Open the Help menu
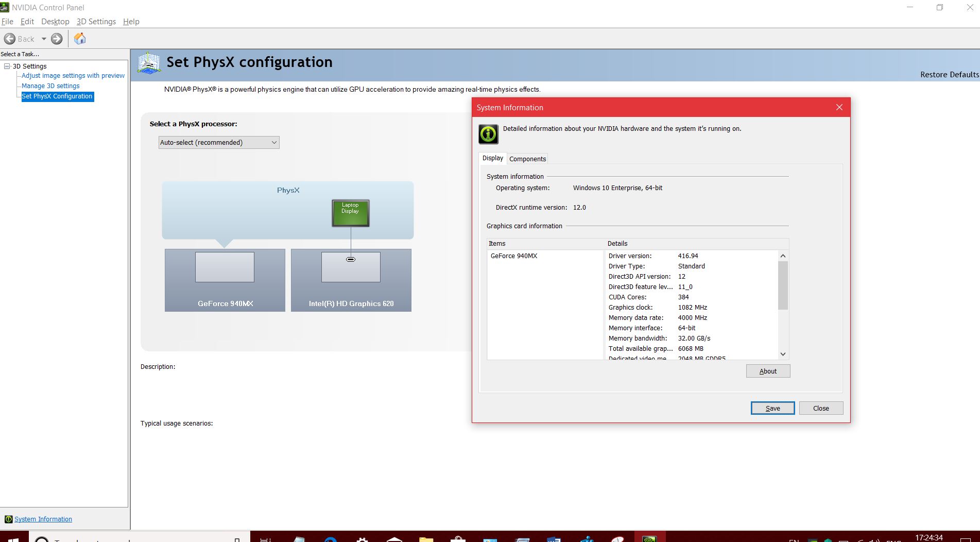This screenshot has width=980, height=542. click(131, 22)
